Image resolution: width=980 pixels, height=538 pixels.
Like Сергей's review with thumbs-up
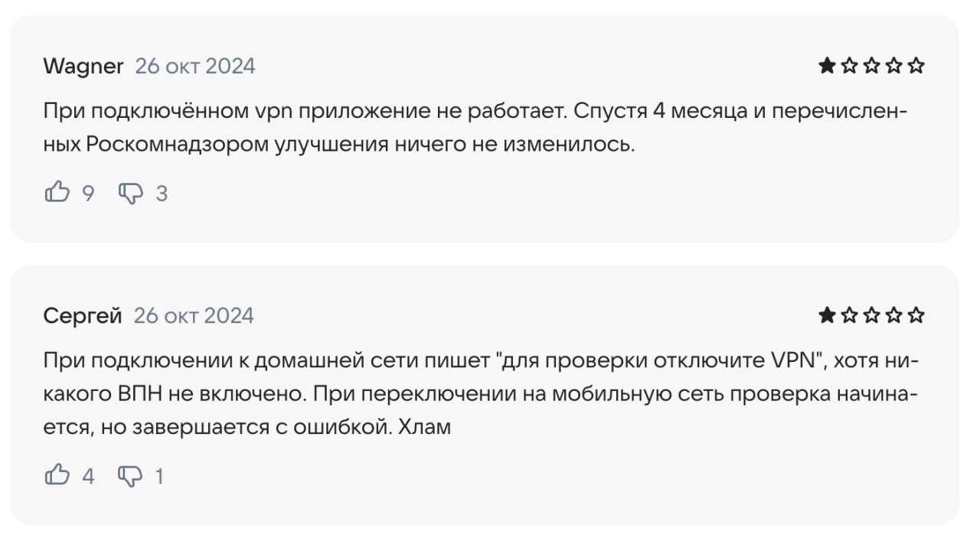pyautogui.click(x=57, y=475)
